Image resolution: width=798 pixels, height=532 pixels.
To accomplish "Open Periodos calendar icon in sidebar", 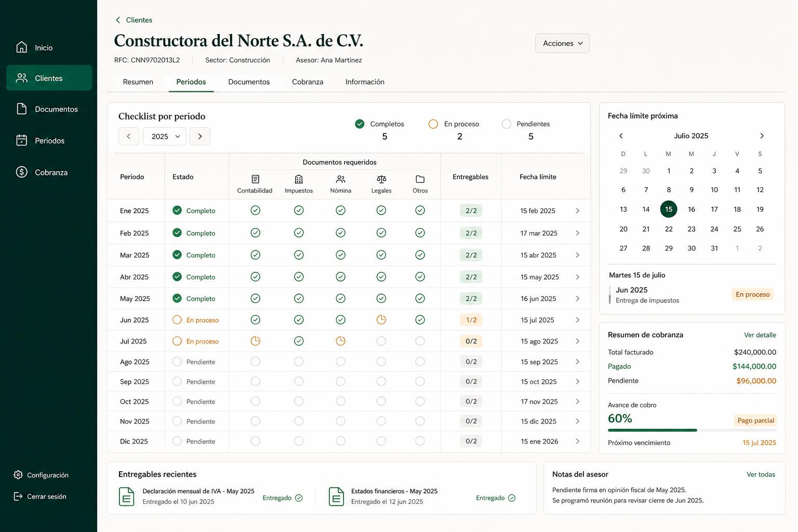I will pyautogui.click(x=21, y=140).
